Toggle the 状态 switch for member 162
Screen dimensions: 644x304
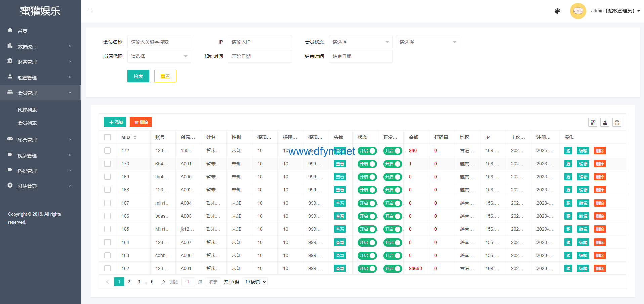367,269
